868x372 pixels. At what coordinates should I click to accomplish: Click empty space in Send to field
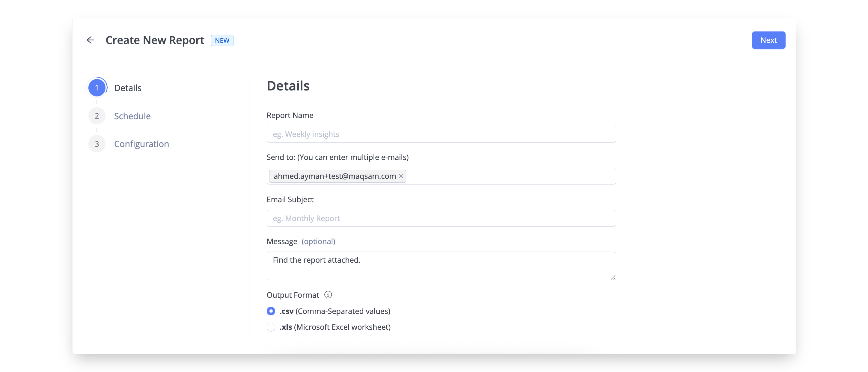[x=510, y=176]
